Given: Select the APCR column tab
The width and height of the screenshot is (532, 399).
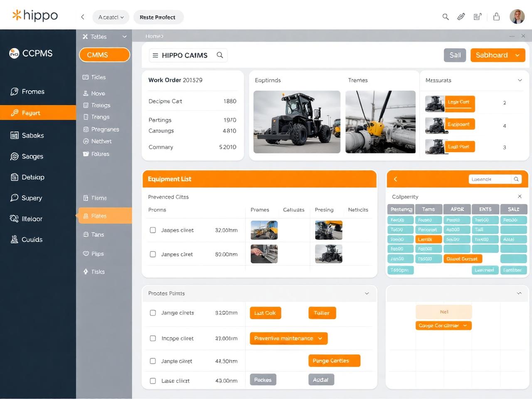Looking at the screenshot, I should pos(457,209).
